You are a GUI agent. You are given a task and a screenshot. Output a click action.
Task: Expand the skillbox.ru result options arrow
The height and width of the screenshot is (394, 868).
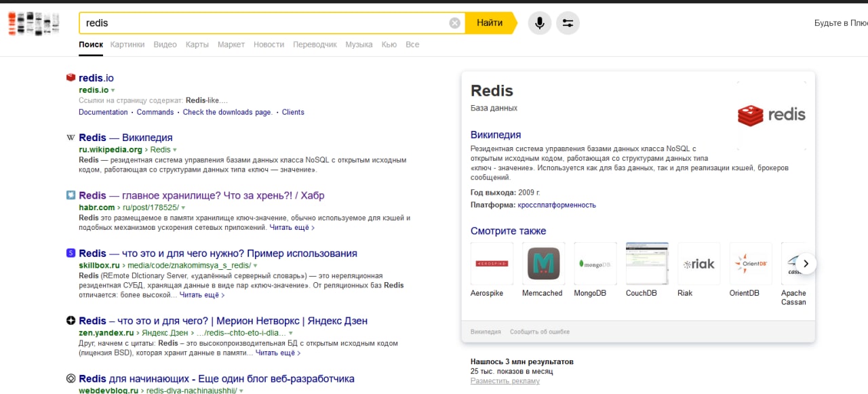(256, 265)
